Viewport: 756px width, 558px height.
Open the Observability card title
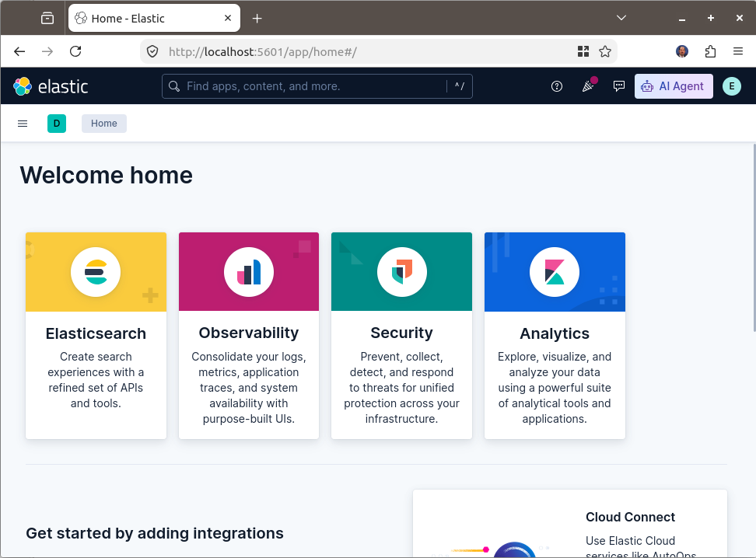(x=249, y=333)
